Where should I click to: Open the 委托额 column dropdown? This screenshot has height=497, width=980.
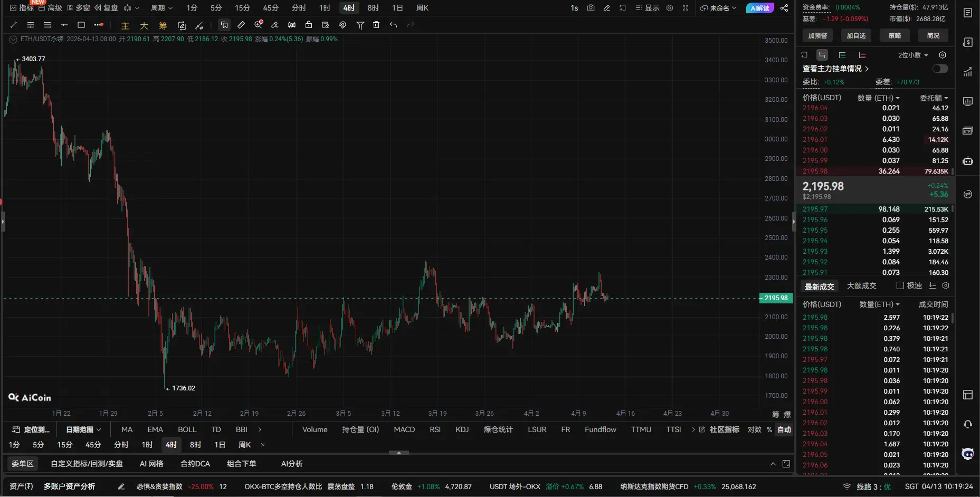pyautogui.click(x=934, y=98)
